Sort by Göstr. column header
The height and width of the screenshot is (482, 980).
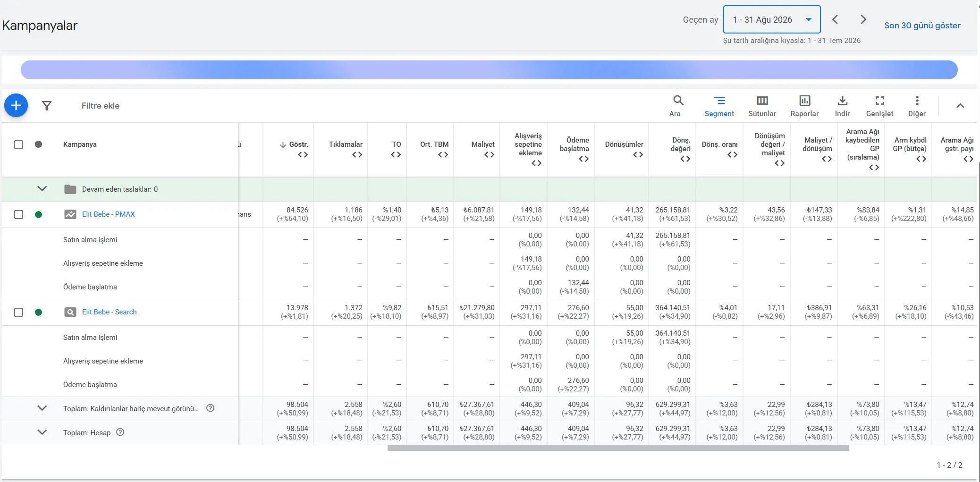point(298,144)
